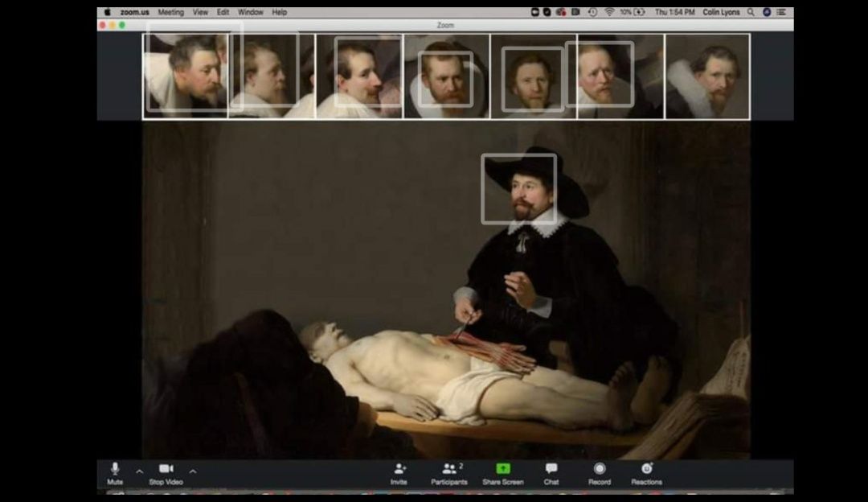The image size is (868, 502).
Task: Open the Edit menu
Action: [x=223, y=11]
